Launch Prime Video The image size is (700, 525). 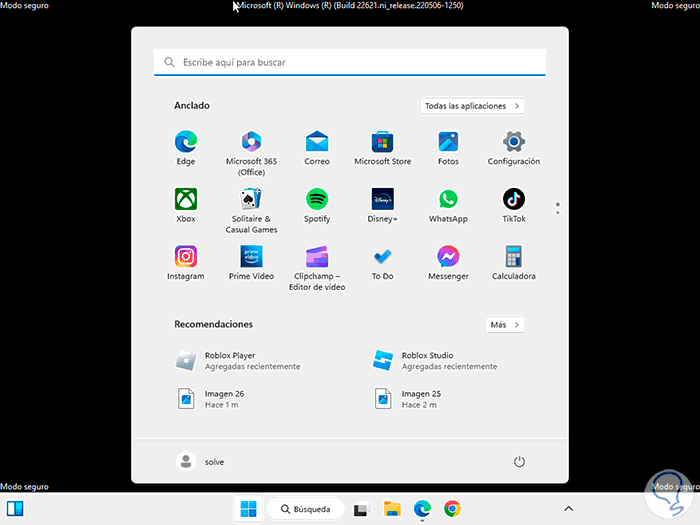251,263
